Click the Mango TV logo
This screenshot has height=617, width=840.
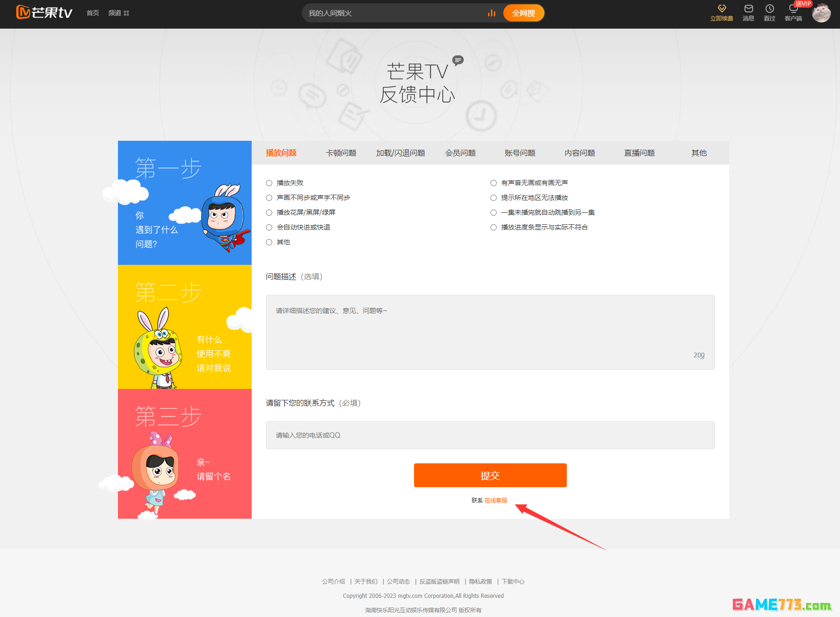point(44,12)
